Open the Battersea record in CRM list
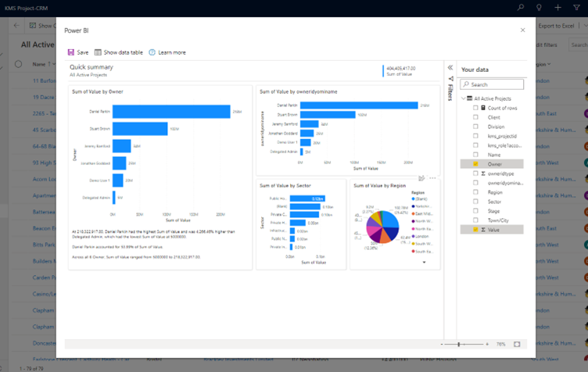Image resolution: width=588 pixels, height=372 pixels. click(x=44, y=212)
